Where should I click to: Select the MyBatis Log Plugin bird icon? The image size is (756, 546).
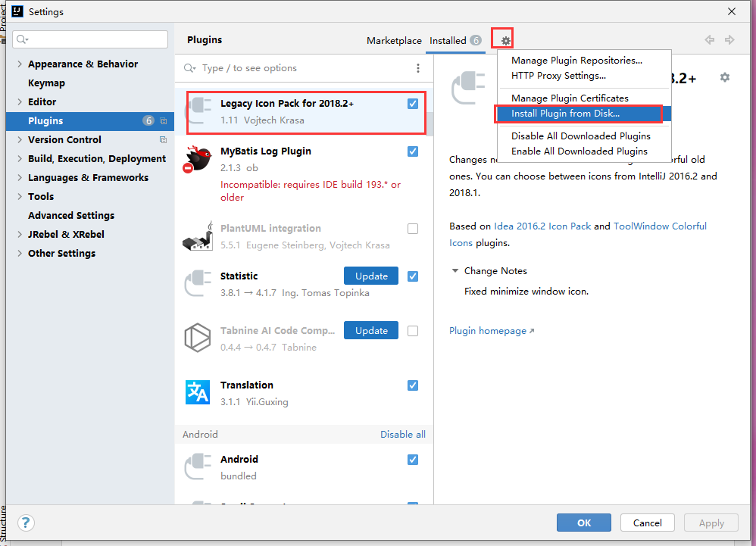pos(197,159)
